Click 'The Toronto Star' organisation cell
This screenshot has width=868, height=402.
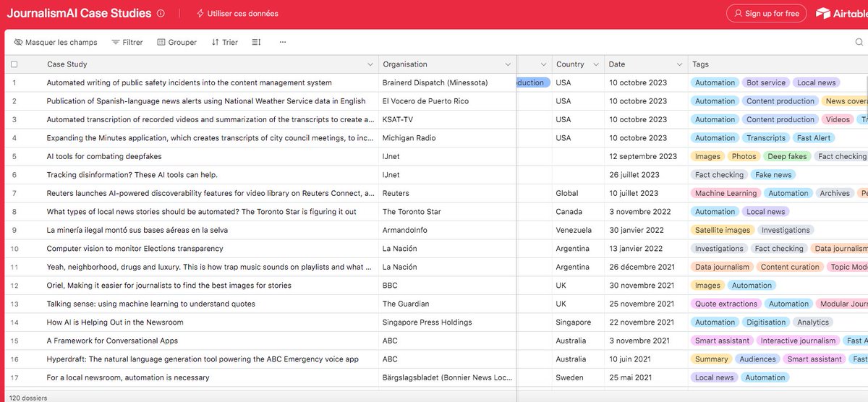448,212
